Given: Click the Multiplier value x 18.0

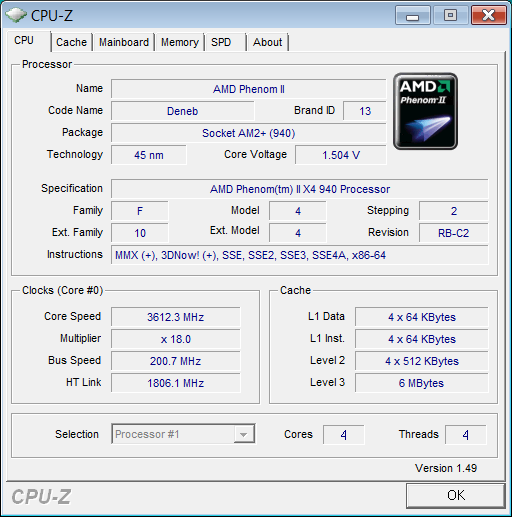Looking at the screenshot, I should click(x=176, y=339).
